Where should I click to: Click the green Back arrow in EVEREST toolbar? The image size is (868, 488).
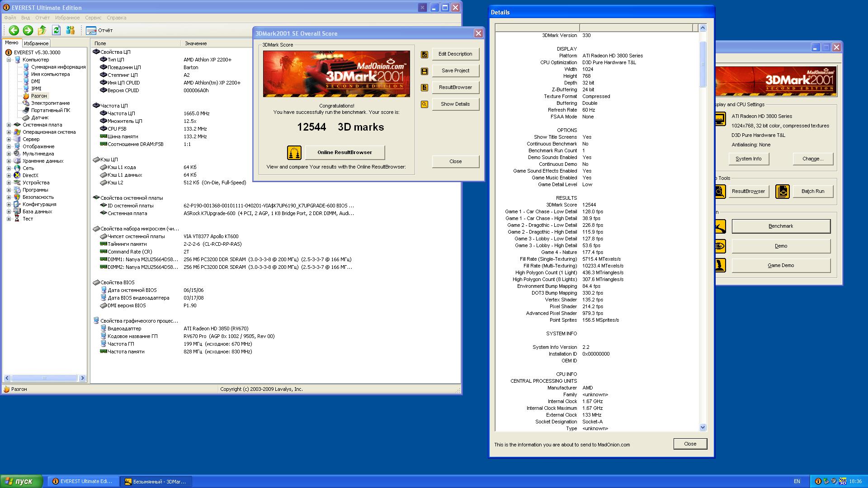point(14,30)
